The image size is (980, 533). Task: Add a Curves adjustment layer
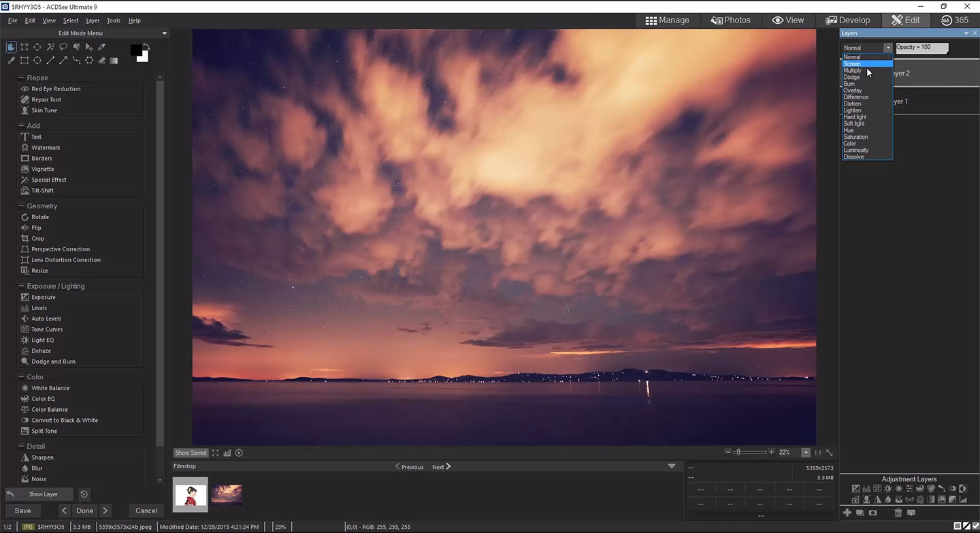877,488
